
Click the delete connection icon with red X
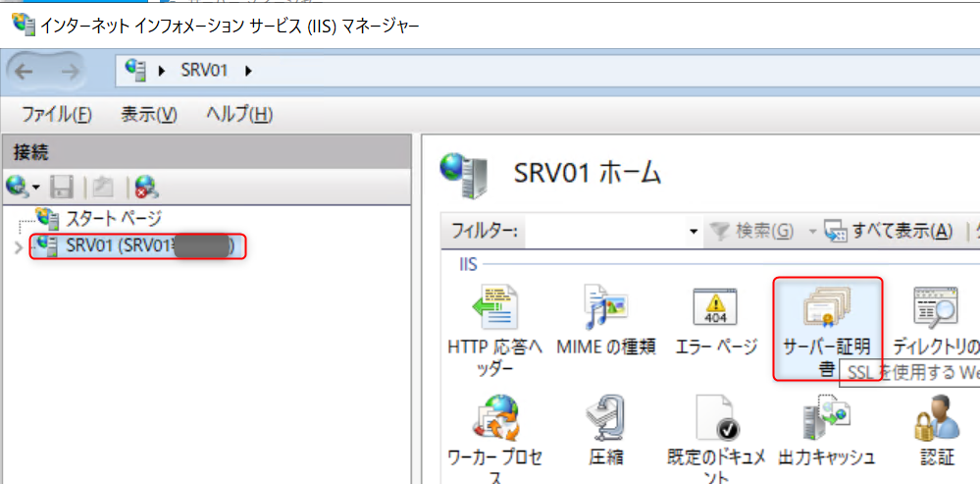point(146,186)
